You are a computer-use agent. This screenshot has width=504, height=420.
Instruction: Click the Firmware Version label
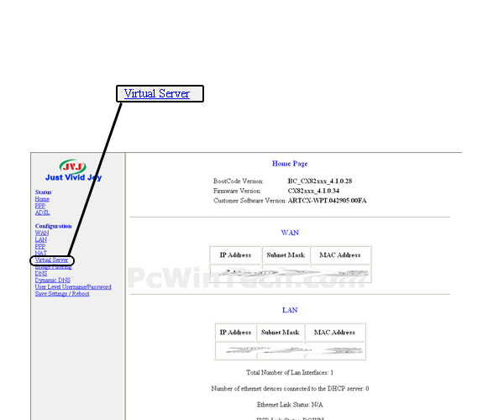237,191
